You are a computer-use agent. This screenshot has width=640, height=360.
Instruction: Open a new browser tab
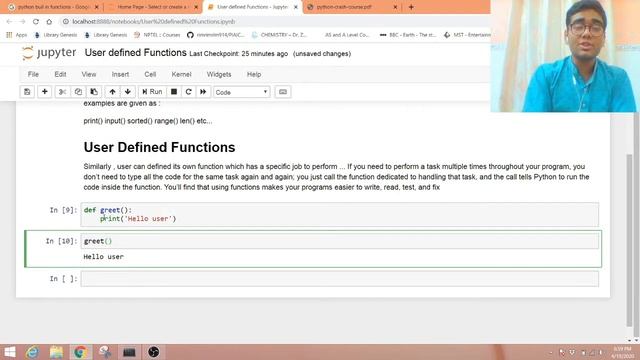tap(411, 7)
